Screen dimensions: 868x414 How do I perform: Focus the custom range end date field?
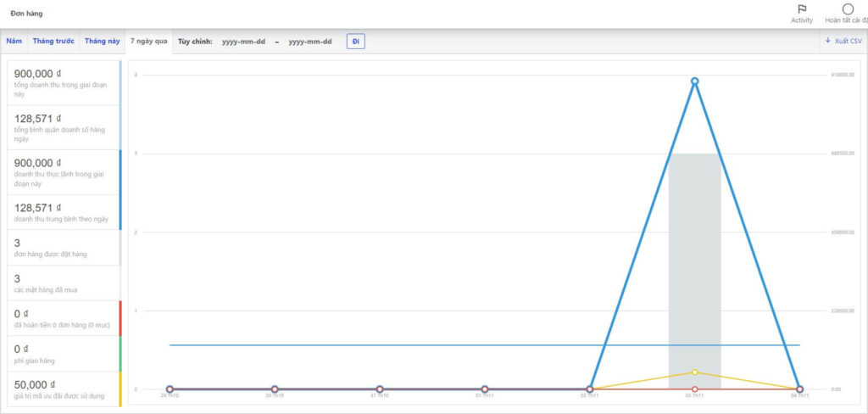coord(309,42)
